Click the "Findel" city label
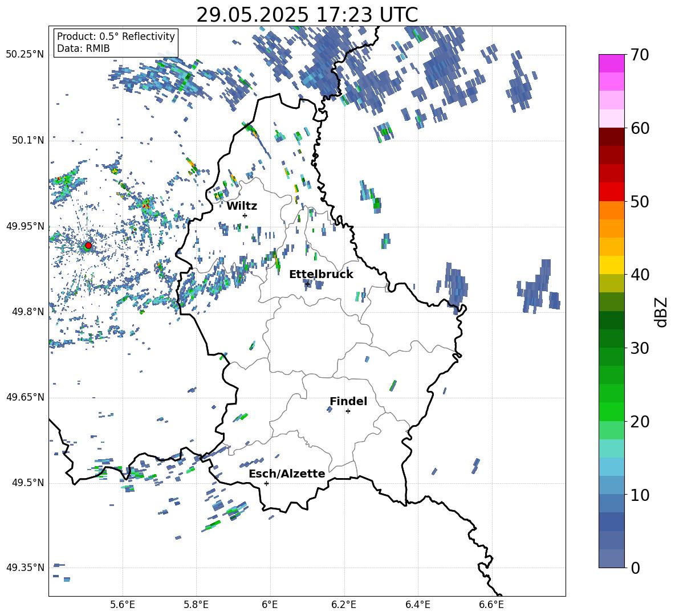This screenshot has height=616, width=675. pos(348,401)
